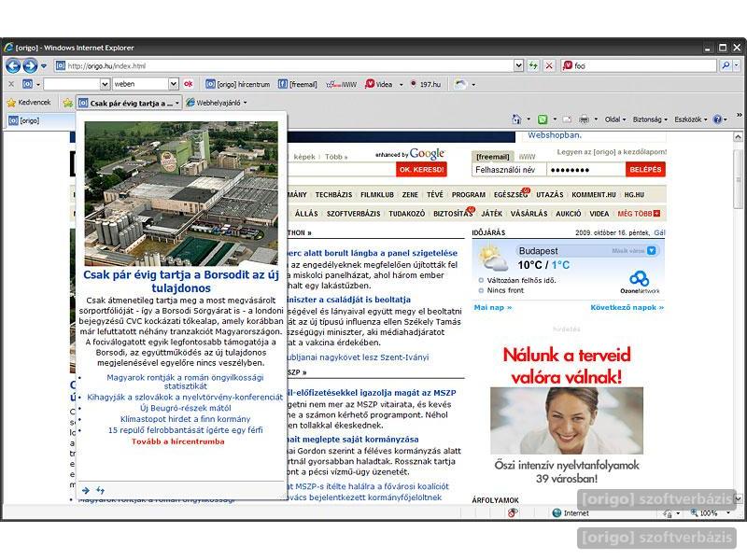Open the Videa toolbar dropdown arrow
This screenshot has width=747, height=560.
(x=401, y=85)
